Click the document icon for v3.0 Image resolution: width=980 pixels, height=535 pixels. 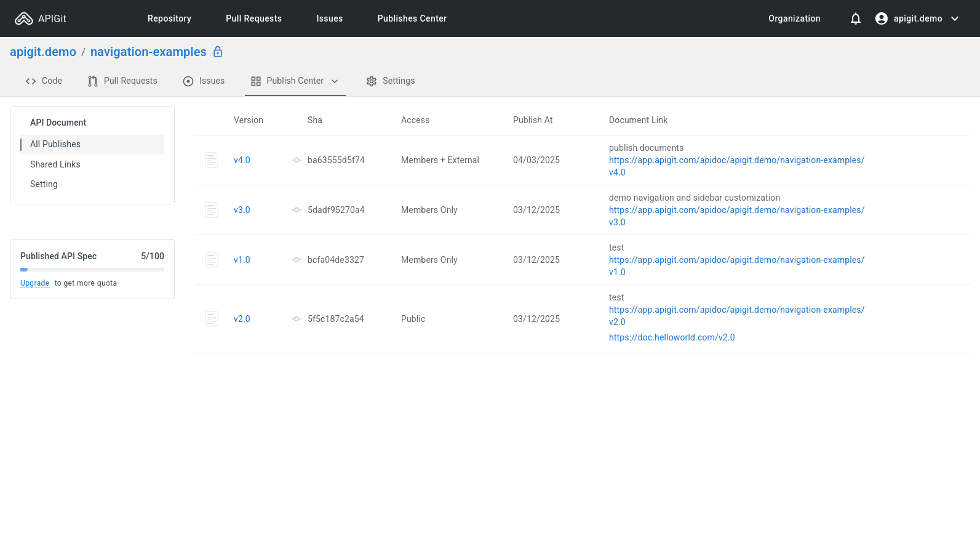[212, 210]
